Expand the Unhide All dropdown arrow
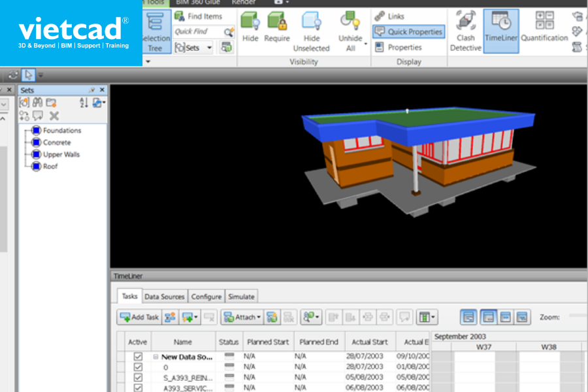 366,44
